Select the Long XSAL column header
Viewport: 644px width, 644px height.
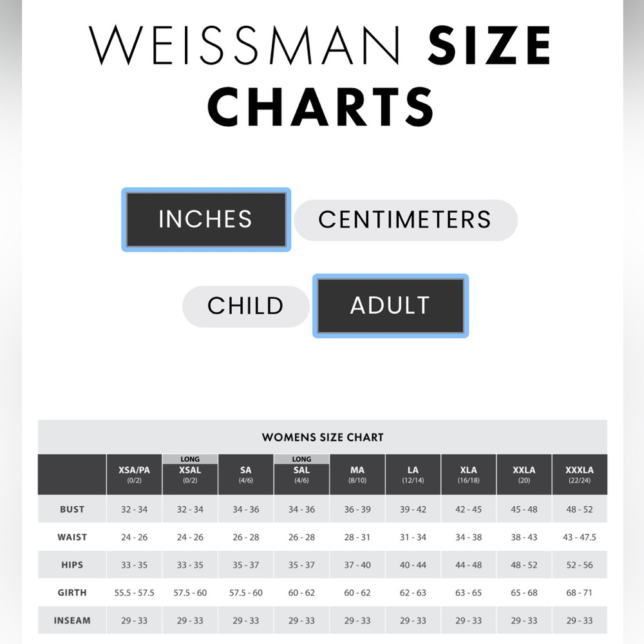coord(190,475)
